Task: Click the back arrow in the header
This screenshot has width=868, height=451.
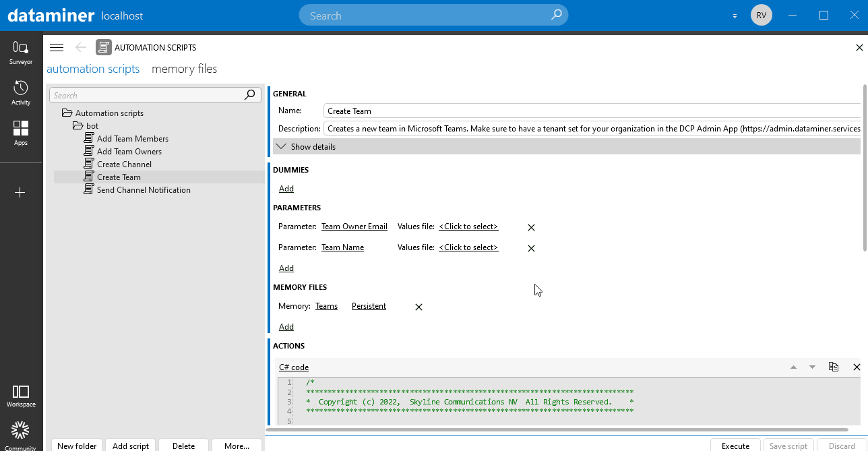Action: pos(81,47)
